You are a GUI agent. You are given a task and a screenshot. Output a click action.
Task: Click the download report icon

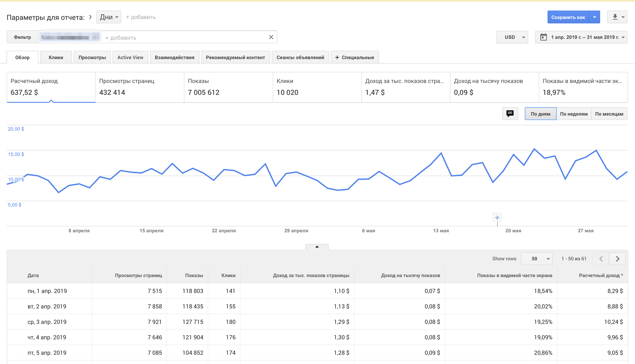click(615, 17)
